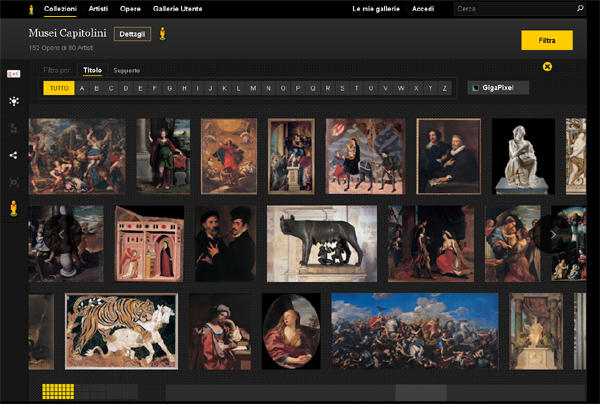
Task: Open the Artisti menu item
Action: [98, 9]
